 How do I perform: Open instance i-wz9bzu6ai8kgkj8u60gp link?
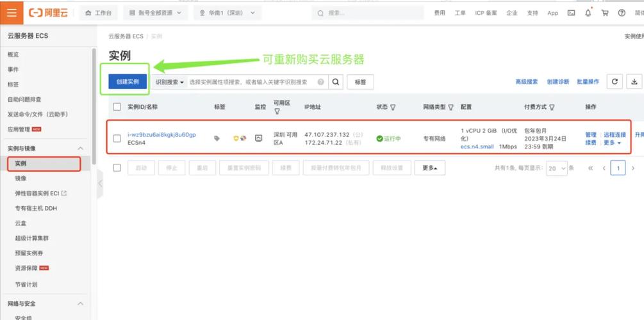pyautogui.click(x=162, y=134)
